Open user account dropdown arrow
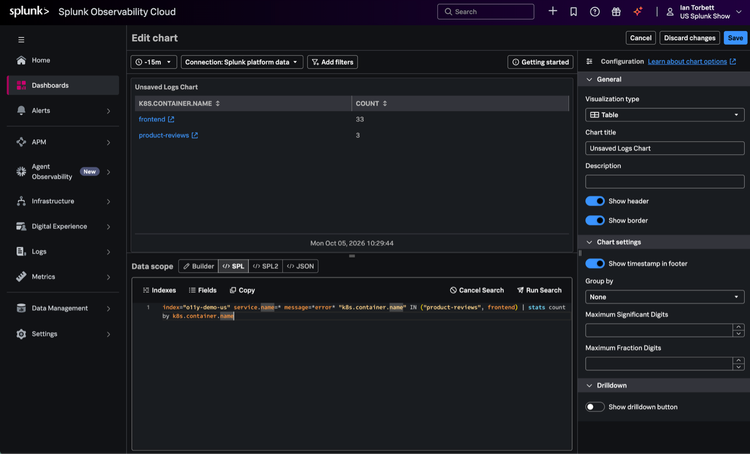 coord(739,11)
